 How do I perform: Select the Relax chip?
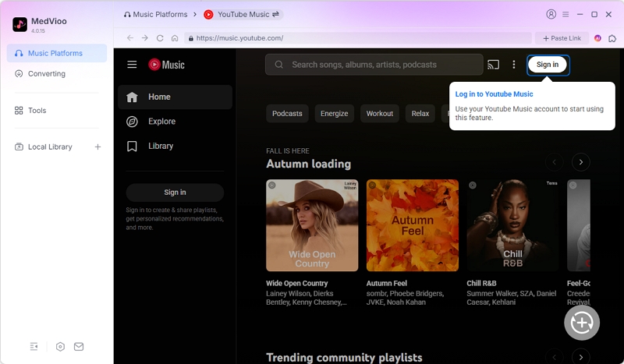pos(420,113)
